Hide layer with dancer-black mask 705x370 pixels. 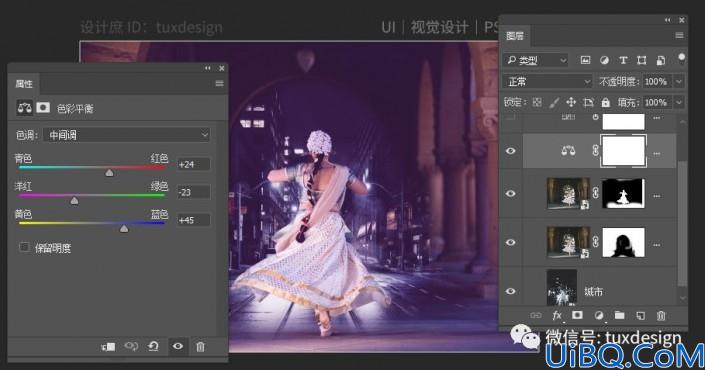510,242
